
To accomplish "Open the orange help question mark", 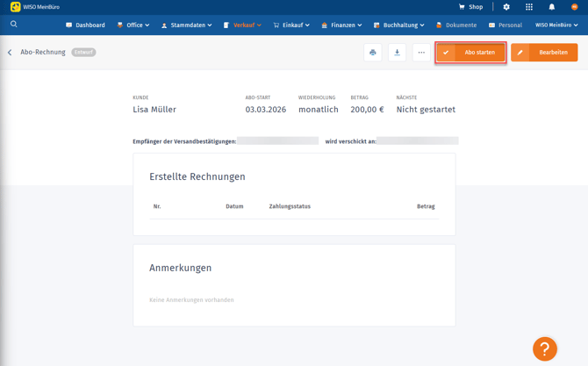I will (x=545, y=348).
